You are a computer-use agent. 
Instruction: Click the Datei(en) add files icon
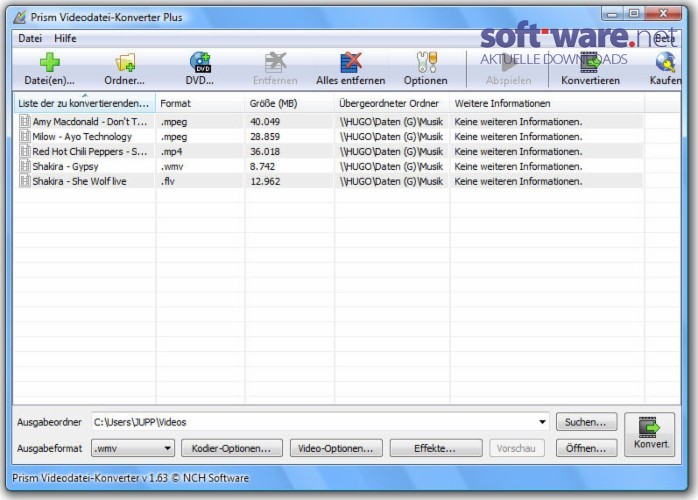49,62
